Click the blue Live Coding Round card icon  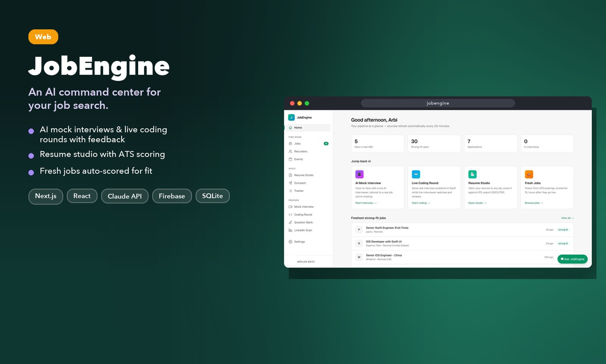pos(416,174)
